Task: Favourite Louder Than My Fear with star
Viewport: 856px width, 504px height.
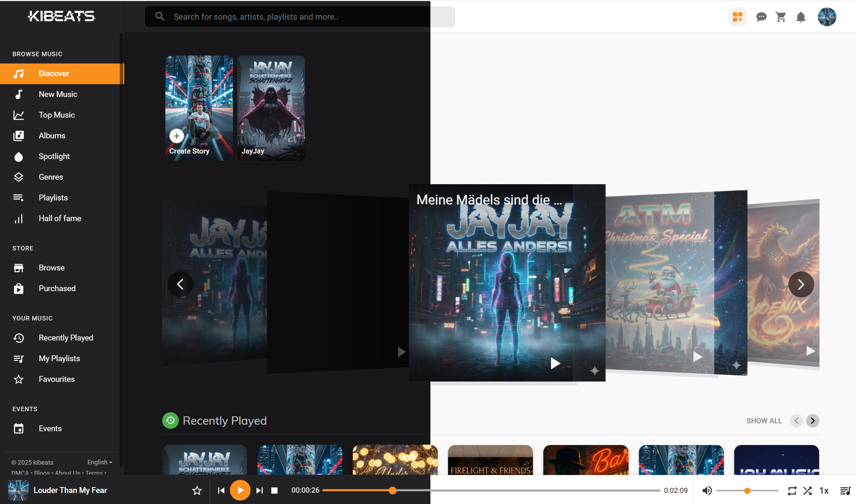Action: [197, 491]
